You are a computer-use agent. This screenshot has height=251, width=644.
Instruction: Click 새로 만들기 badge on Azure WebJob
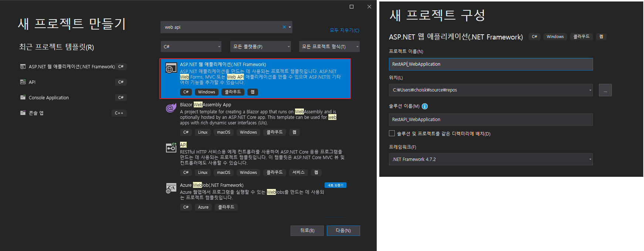(x=335, y=185)
